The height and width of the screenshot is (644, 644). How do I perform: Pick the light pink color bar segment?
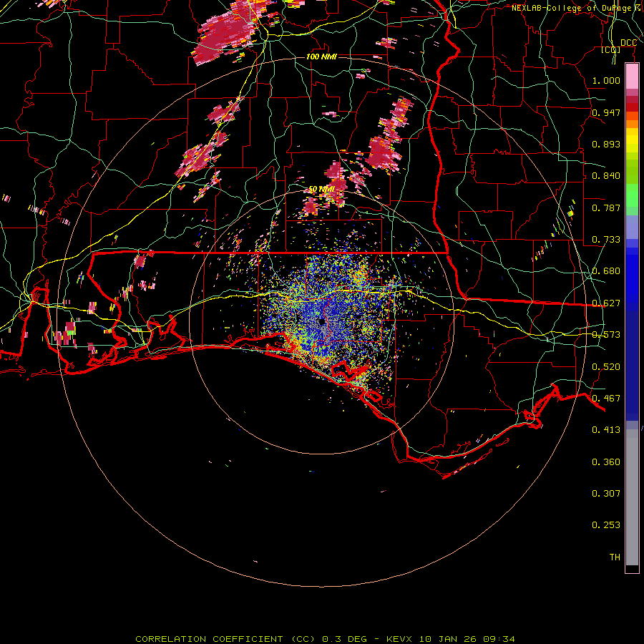click(632, 77)
